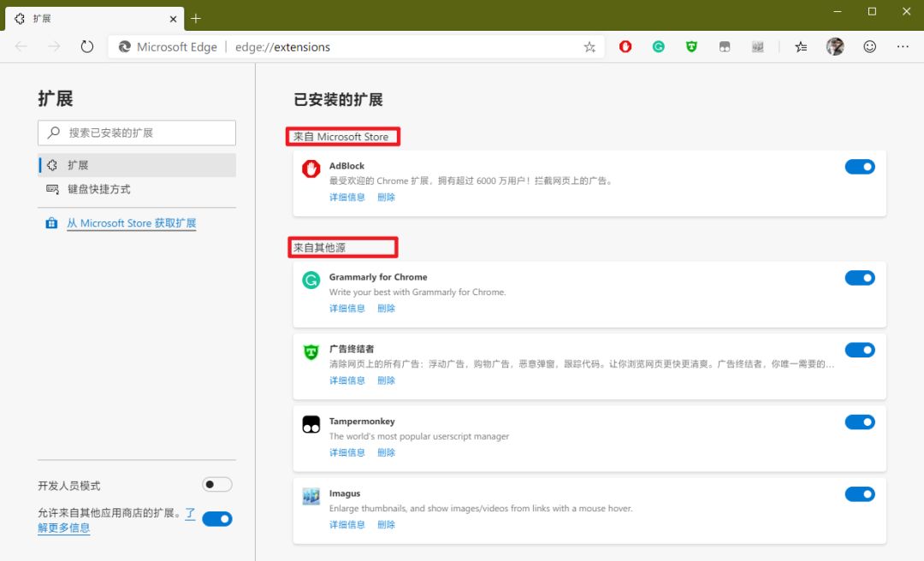Screen dimensions: 924x561
Task: Switch to the 扩展 browser tab
Action: pyautogui.click(x=94, y=19)
